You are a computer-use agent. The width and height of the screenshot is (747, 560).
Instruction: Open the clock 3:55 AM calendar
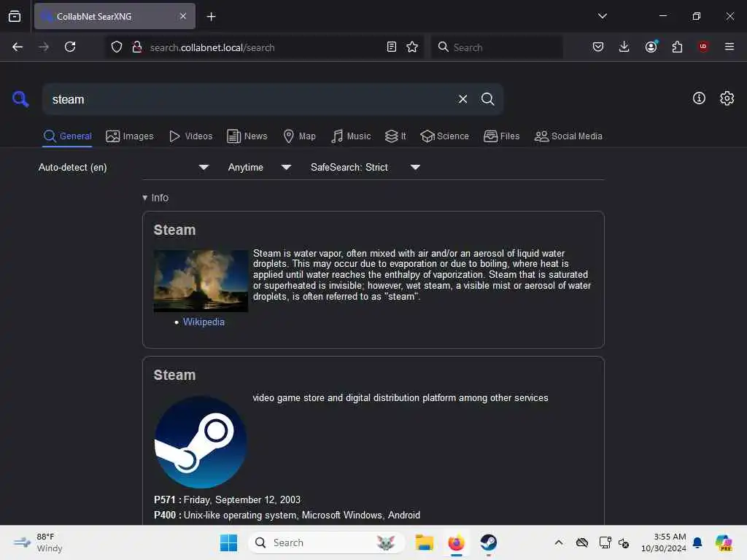(664, 542)
